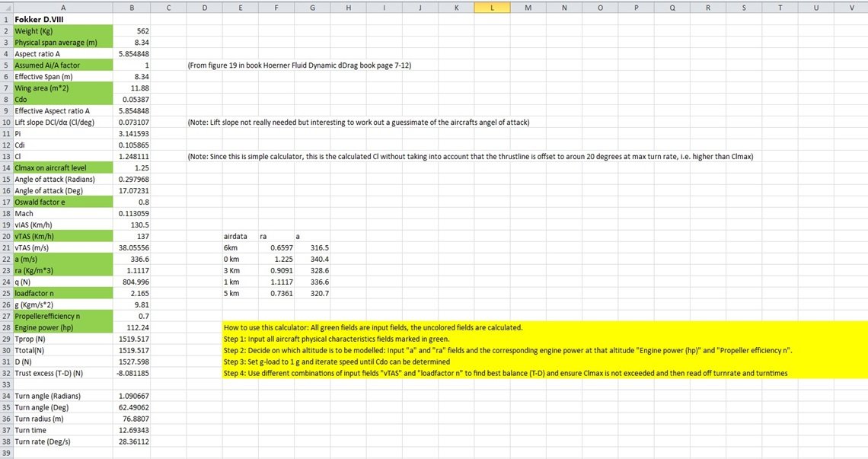Click the Oswald factor e value 0.8
868x459 pixels.
[x=132, y=202]
